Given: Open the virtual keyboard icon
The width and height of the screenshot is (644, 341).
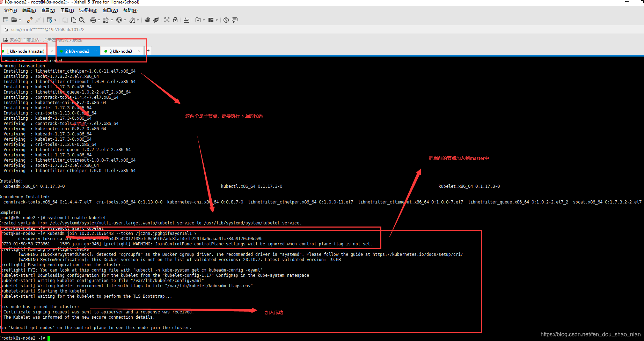Looking at the screenshot, I should tap(186, 20).
